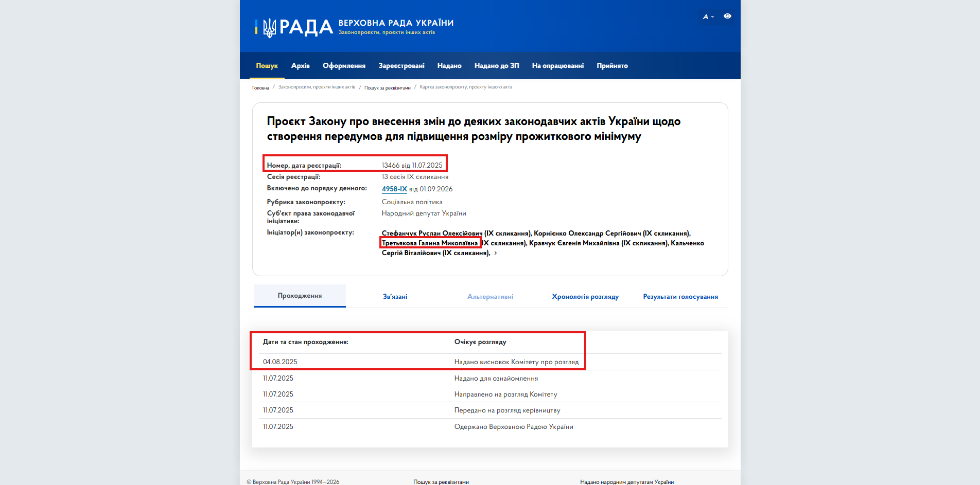980x485 pixels.
Task: Select registration number 13466 від 11.07.2025
Action: (x=412, y=165)
